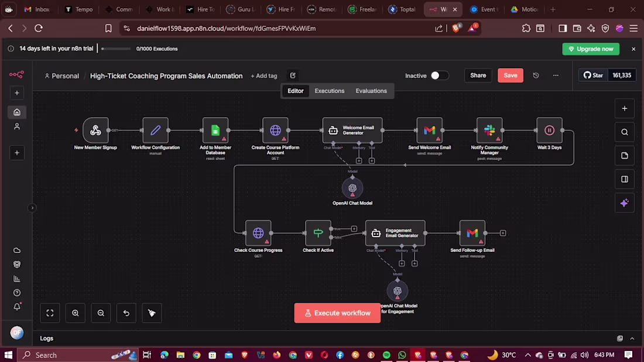Open the canvas node search
Screen dimensions: 644x362
pyautogui.click(x=624, y=132)
